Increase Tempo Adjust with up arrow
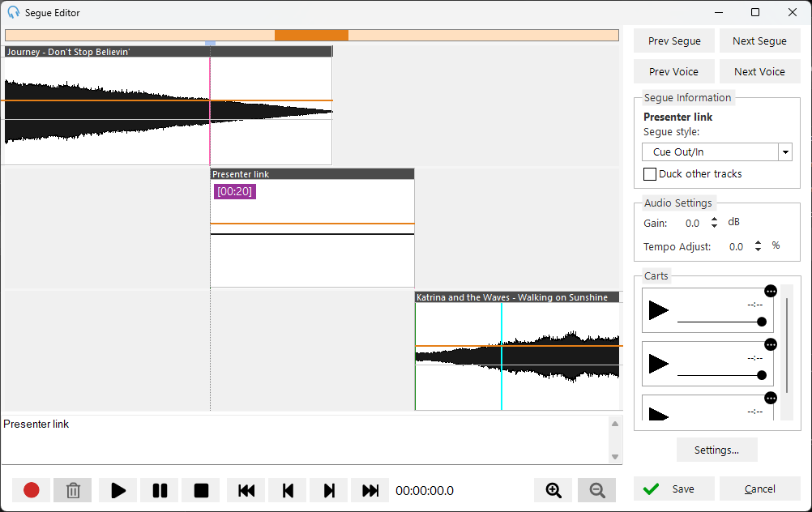This screenshot has width=812, height=512. click(759, 243)
